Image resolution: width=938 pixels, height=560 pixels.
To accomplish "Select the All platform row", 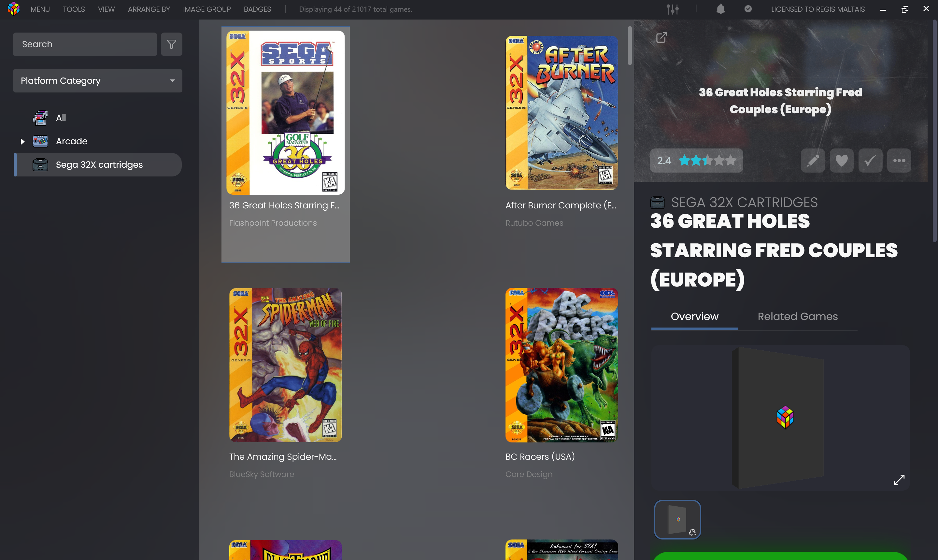I will 97,118.
